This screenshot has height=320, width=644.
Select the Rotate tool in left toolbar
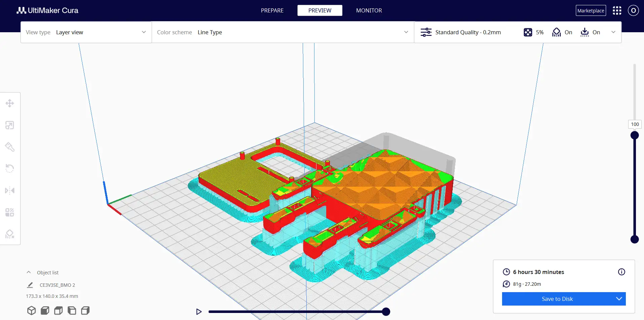[10, 168]
